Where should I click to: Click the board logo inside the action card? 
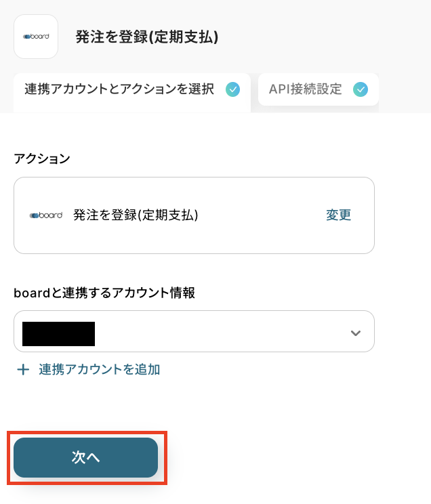(x=46, y=215)
